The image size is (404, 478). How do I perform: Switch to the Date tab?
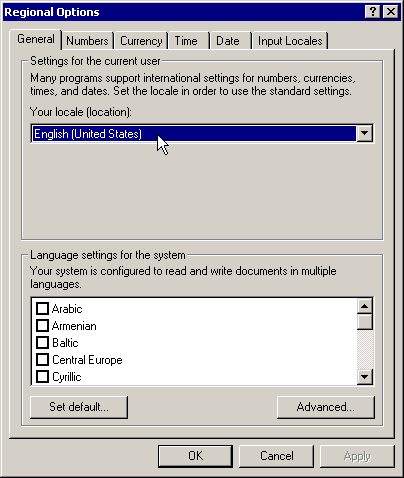230,41
